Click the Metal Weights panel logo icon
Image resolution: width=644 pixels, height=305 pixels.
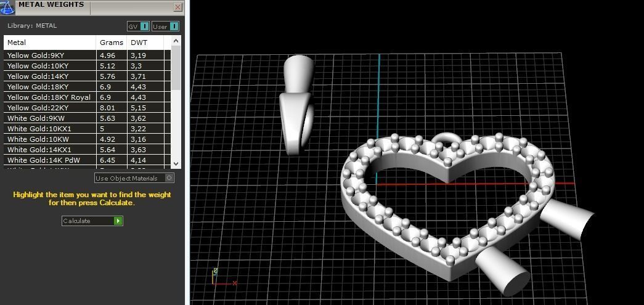coord(8,7)
